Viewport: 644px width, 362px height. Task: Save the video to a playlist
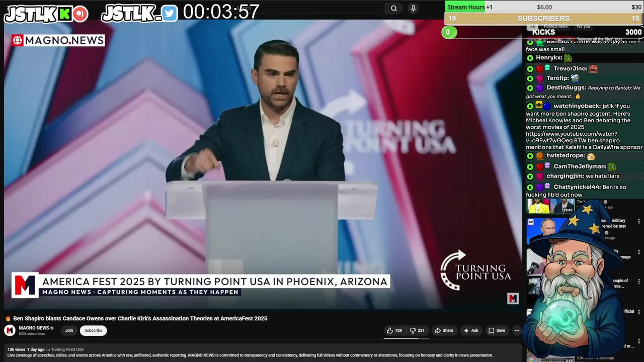click(x=497, y=330)
